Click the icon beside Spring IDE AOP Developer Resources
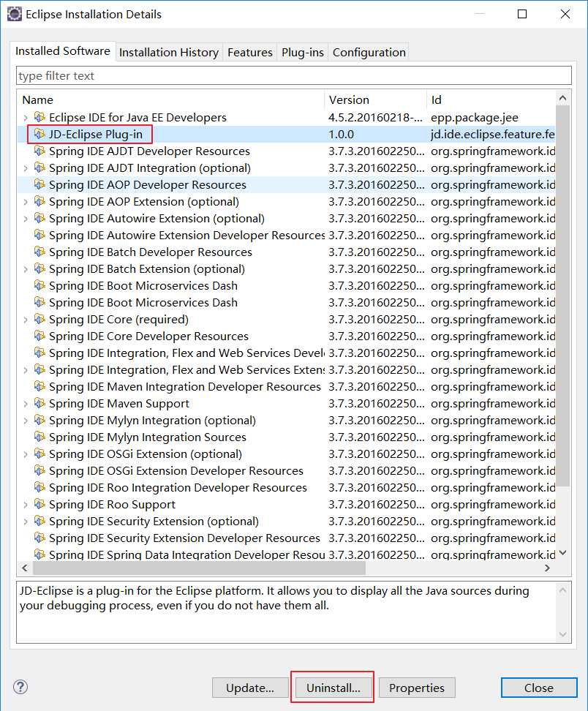The width and height of the screenshot is (588, 711). coord(39,184)
